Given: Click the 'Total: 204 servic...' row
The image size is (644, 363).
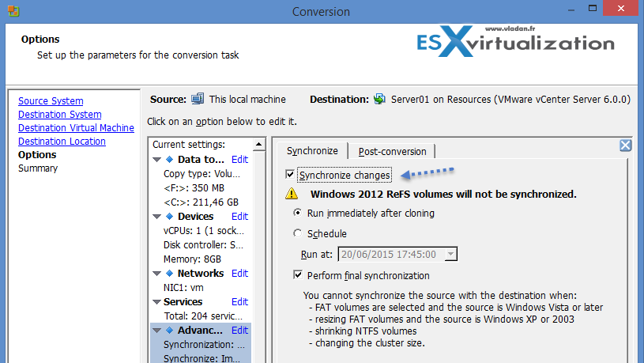Looking at the screenshot, I should pyautogui.click(x=203, y=316).
